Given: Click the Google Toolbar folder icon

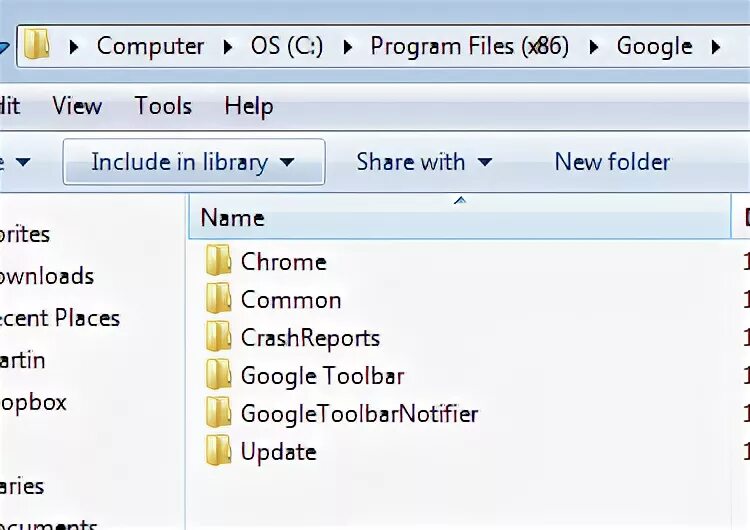Looking at the screenshot, I should (x=219, y=374).
